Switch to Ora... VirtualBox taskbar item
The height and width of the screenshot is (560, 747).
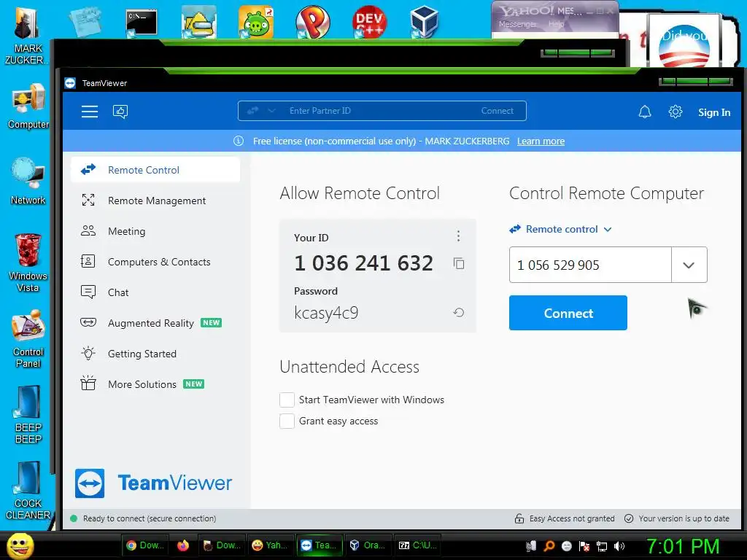[x=368, y=545]
